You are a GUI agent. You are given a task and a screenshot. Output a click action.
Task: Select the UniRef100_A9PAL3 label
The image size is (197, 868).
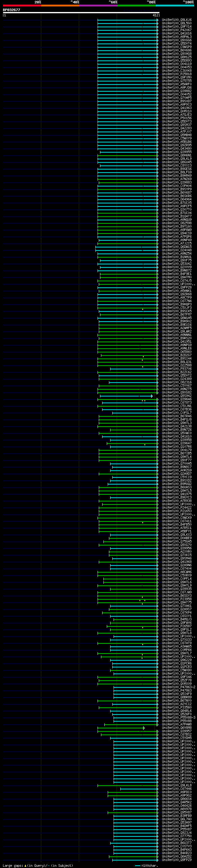(176, 37)
